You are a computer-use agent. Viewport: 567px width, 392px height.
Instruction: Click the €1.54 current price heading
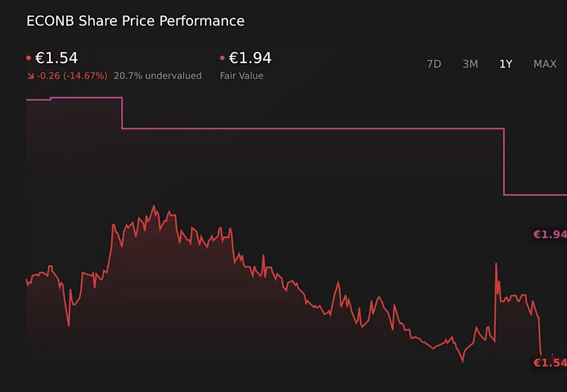(x=57, y=58)
